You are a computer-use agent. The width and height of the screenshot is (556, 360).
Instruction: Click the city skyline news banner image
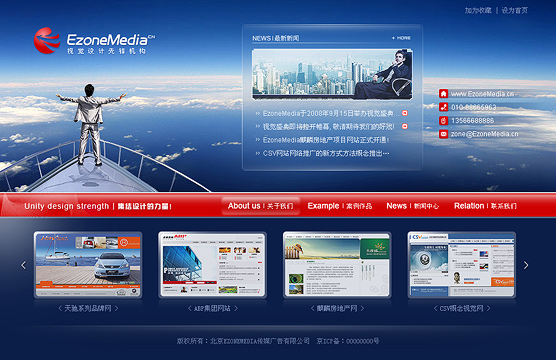[332, 74]
